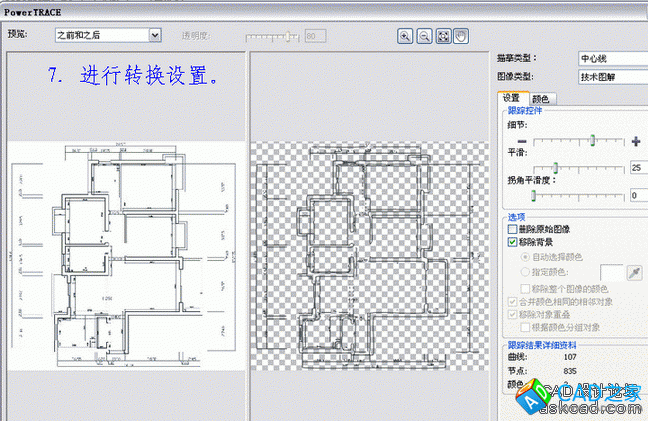Open the 描摹类型 中心线 combo box
This screenshot has width=648, height=421.
613,59
